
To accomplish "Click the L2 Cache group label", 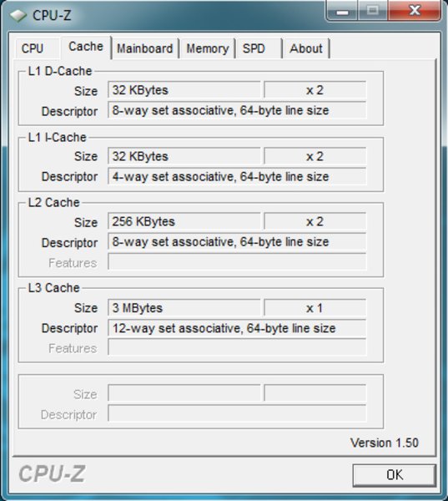I will point(53,202).
